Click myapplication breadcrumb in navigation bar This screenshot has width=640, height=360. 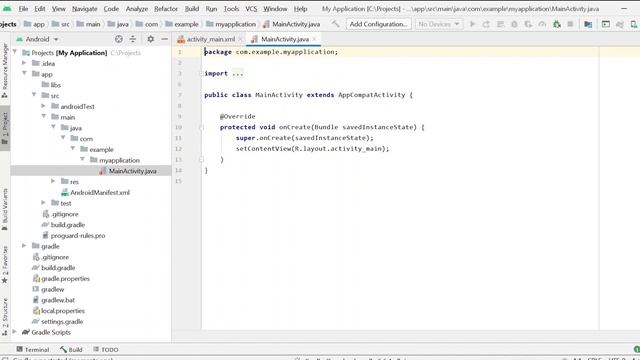(231, 24)
